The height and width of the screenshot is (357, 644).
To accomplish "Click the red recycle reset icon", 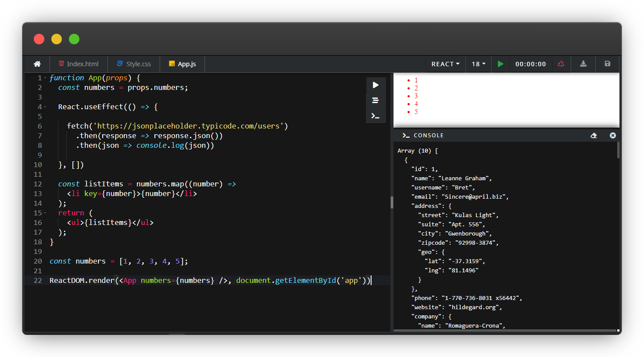I will 561,64.
